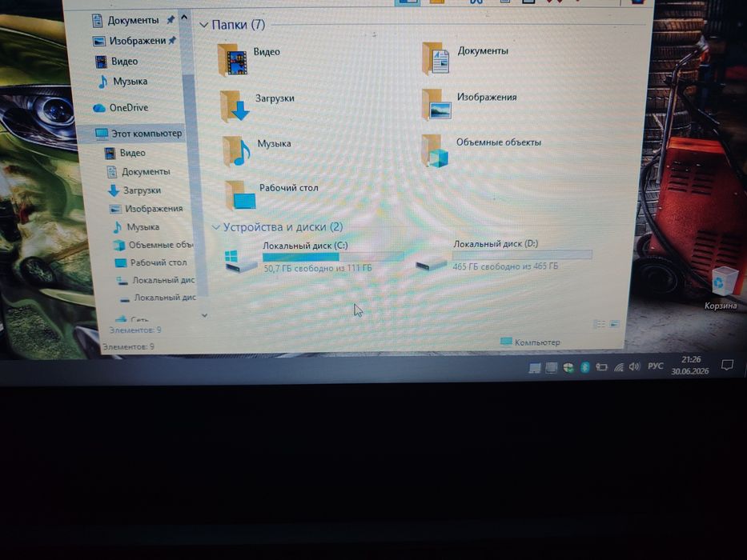Open the Wi-Fi network tray icon
Viewport: 747px width, 560px height.
coord(618,367)
